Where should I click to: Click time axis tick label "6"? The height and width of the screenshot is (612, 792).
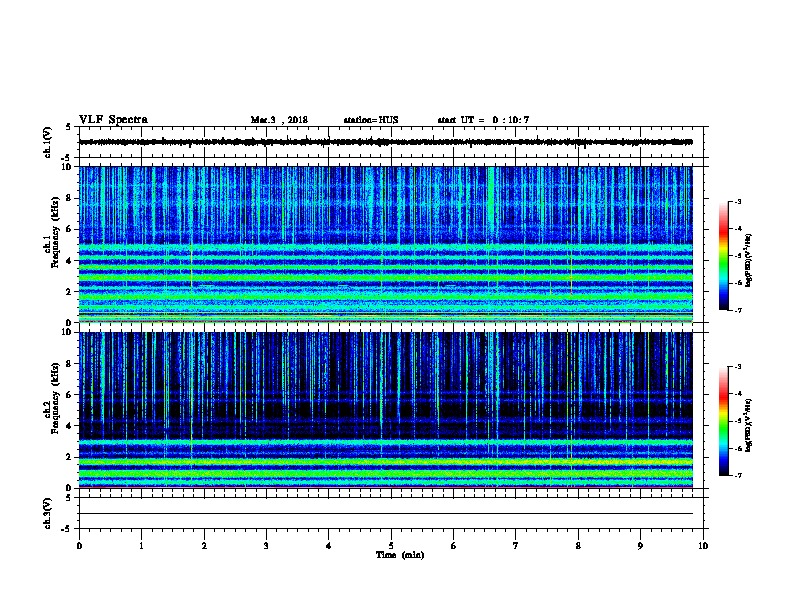point(454,546)
